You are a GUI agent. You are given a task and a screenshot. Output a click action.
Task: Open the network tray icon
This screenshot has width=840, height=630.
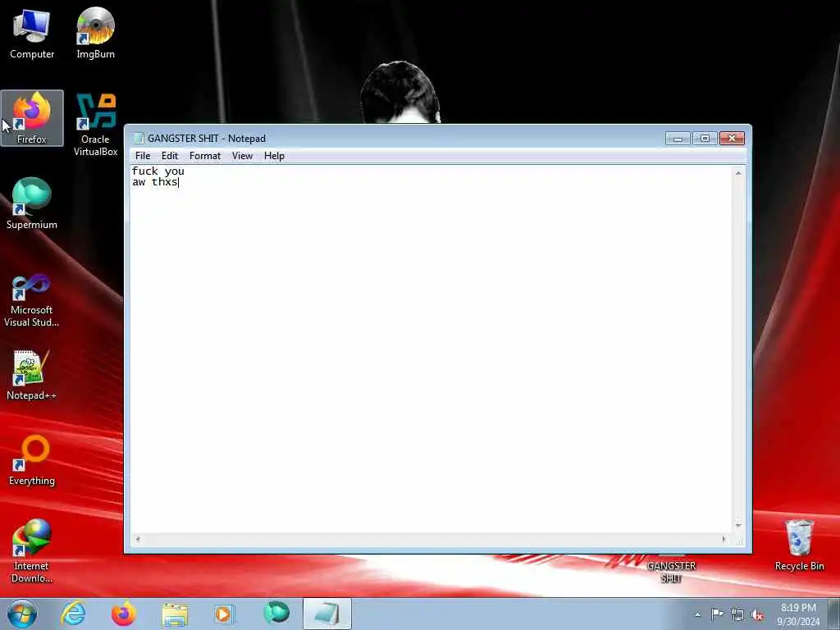(x=737, y=615)
